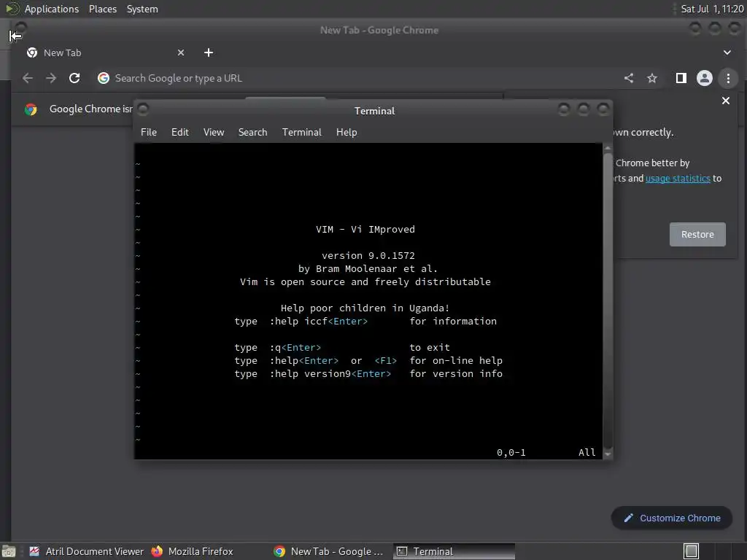Click ':help iccf<Enter>' text in Vim
This screenshot has width=747, height=560.
[319, 322]
